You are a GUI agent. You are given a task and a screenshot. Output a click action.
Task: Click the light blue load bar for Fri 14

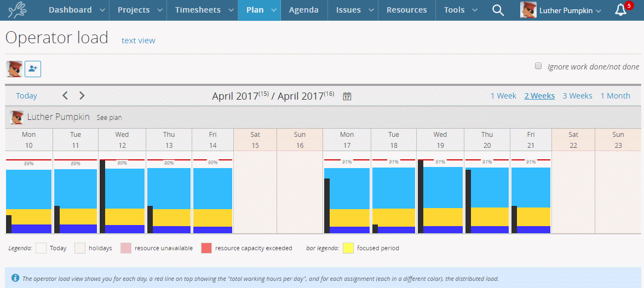212,188
